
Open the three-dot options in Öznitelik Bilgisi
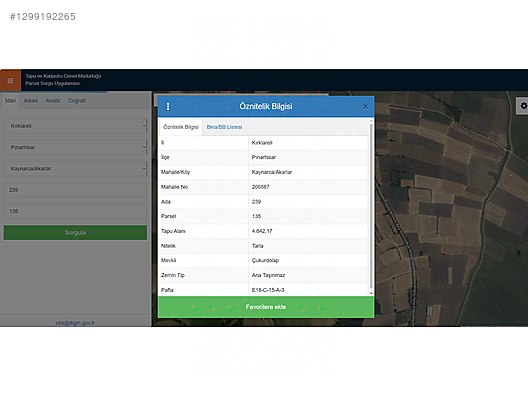coord(168,107)
